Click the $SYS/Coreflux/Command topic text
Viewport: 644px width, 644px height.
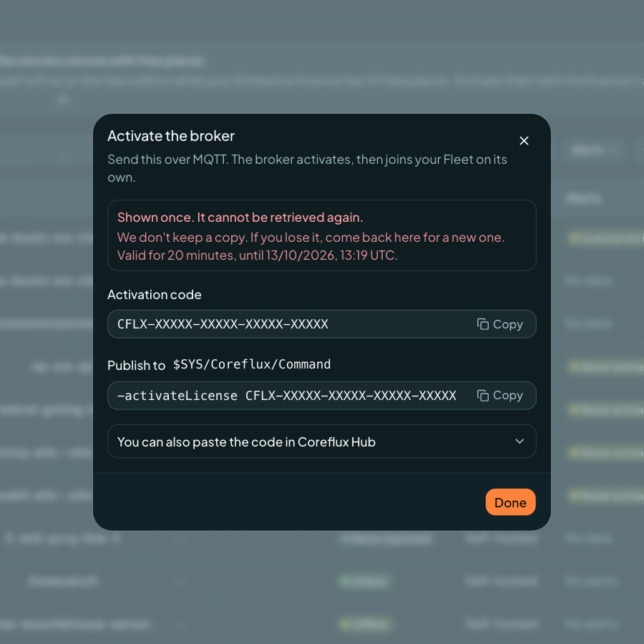[x=252, y=364]
